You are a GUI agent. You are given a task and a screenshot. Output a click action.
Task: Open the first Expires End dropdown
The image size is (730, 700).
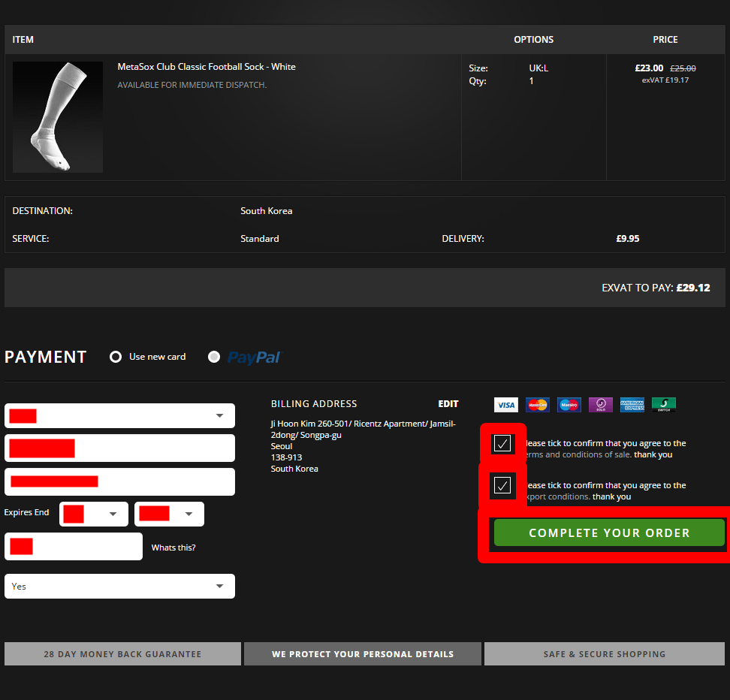(x=94, y=514)
